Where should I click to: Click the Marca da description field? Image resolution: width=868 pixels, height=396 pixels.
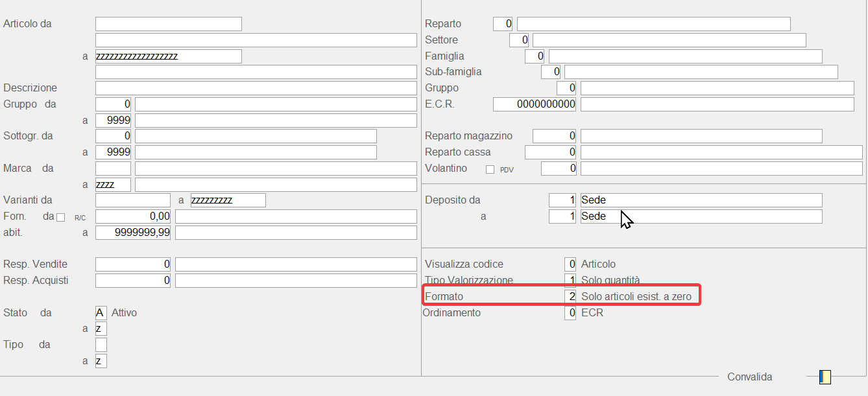click(x=276, y=169)
